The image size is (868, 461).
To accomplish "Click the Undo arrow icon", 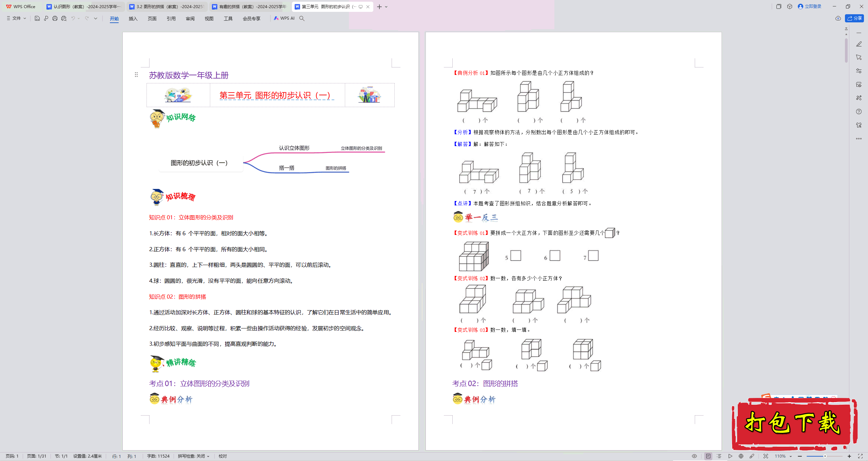I will click(73, 18).
